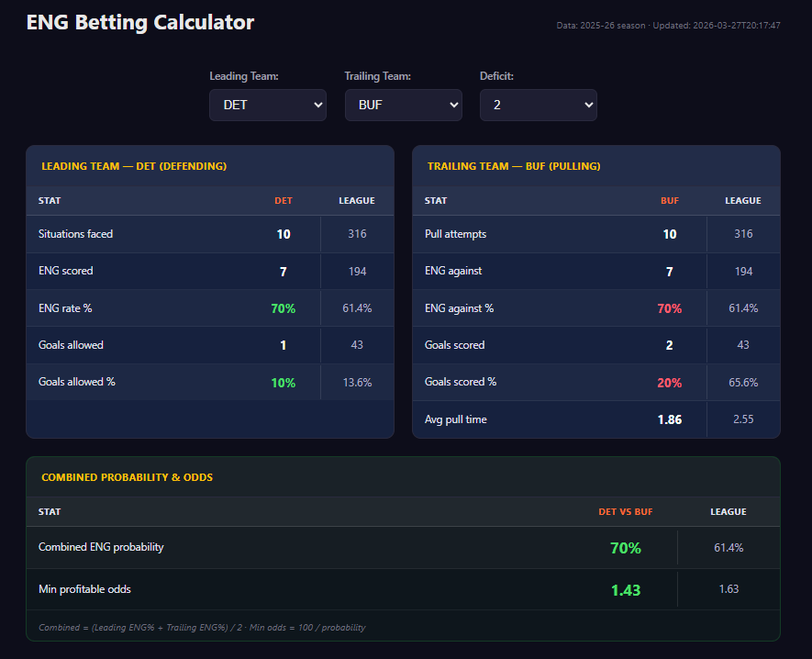The width and height of the screenshot is (812, 659).
Task: Open the Leading Team dropdown showing DET
Action: tap(268, 106)
